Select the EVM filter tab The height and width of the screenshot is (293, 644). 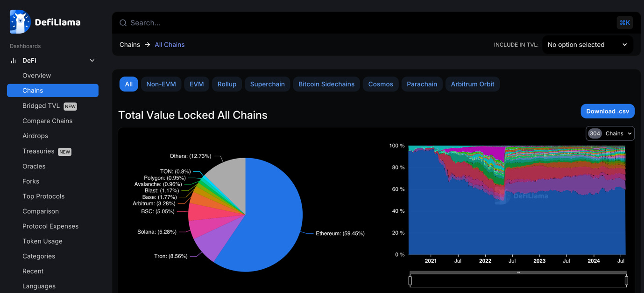[x=197, y=84]
